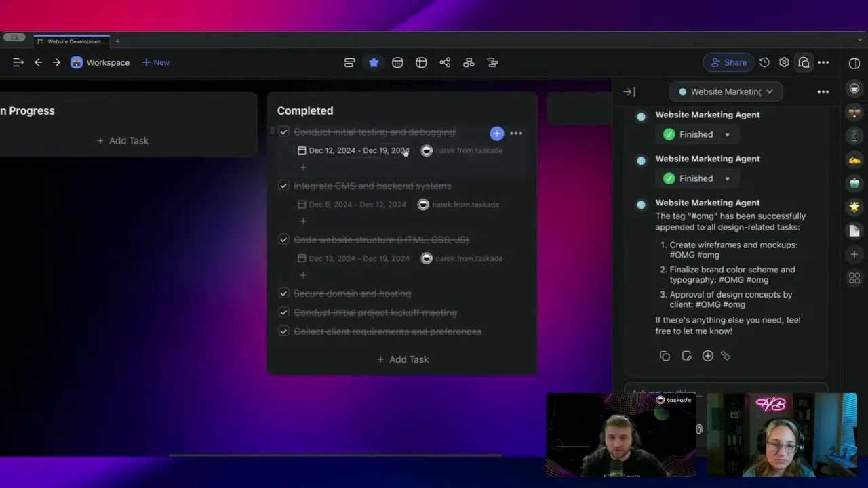This screenshot has height=488, width=868.
Task: Expand the second Finished status dropdown
Action: click(727, 178)
